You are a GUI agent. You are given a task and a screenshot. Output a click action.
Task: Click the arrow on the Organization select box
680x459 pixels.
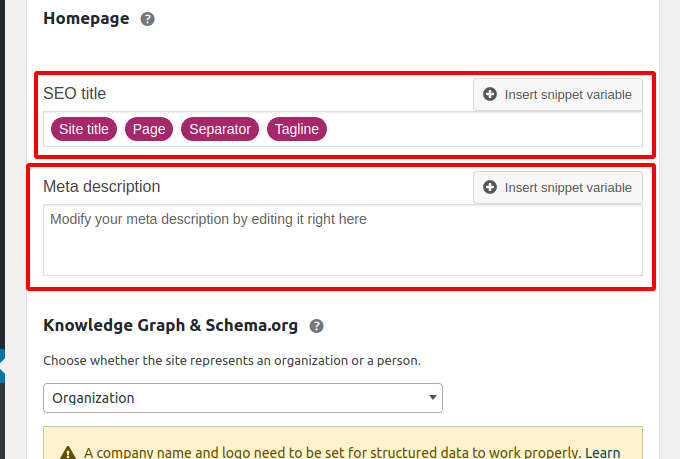[432, 397]
